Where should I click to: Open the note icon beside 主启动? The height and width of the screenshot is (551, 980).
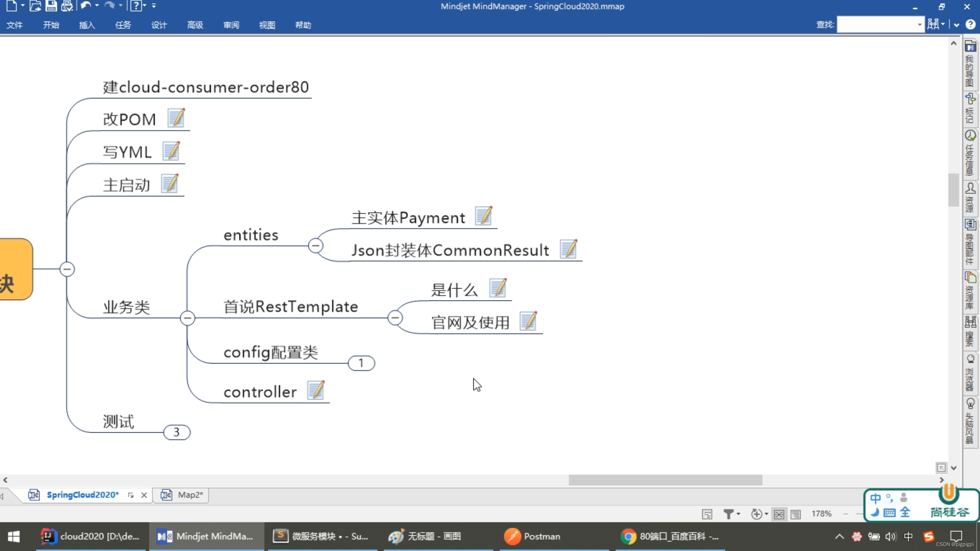tap(170, 183)
